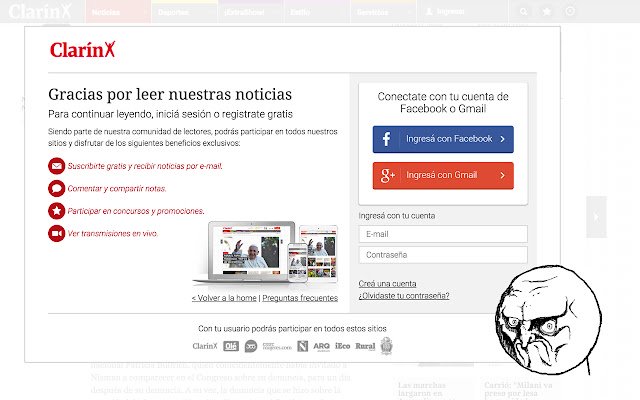Screen dimensions: 640x400
Task: Open 'Preguntas frecuentes' link
Action: point(300,298)
